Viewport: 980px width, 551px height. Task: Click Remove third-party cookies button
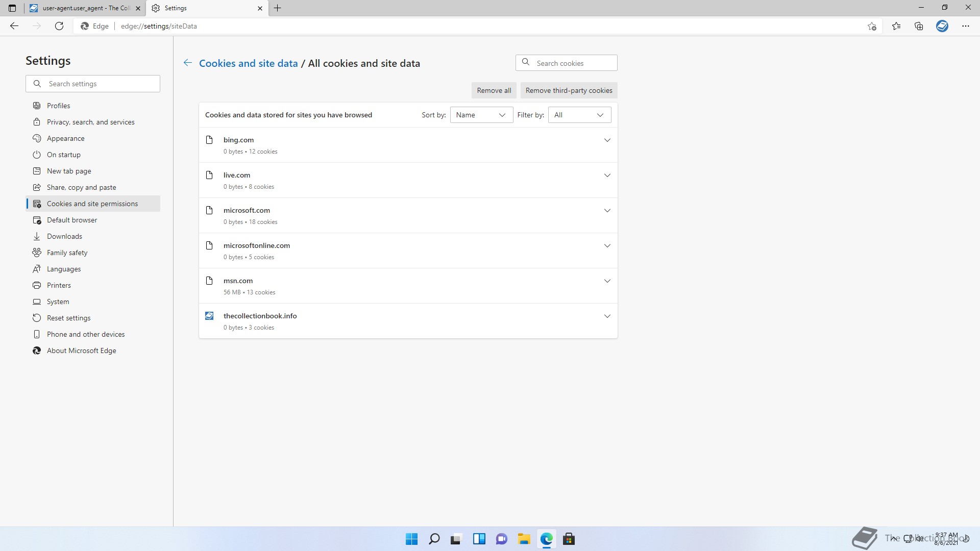(569, 90)
